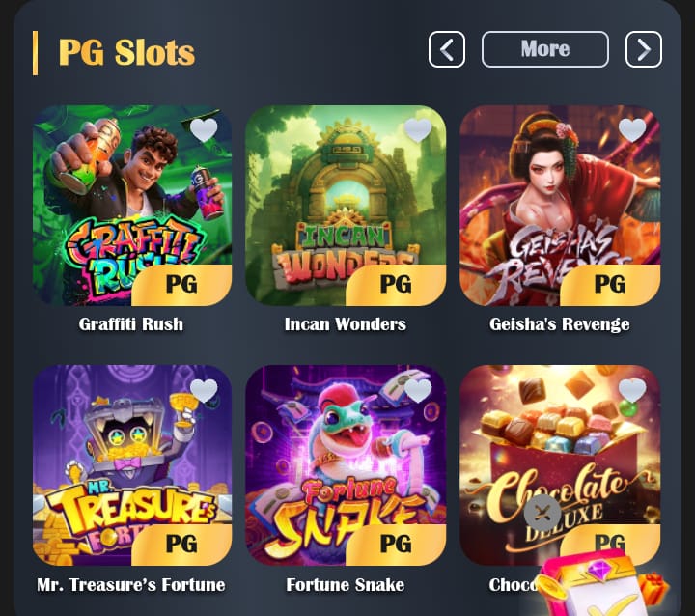This screenshot has height=616, width=695.
Task: Click the PG badge on Incan Wonders
Action: click(396, 285)
